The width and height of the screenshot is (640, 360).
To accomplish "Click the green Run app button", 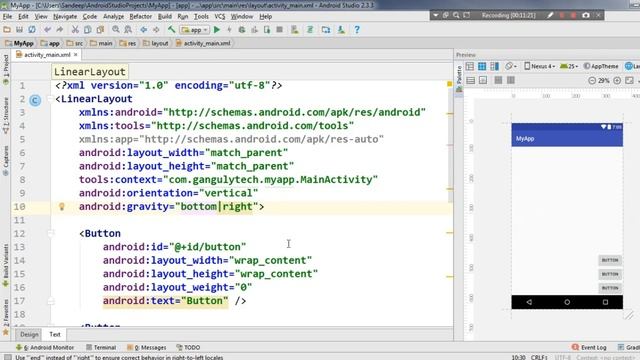I will coord(217,29).
